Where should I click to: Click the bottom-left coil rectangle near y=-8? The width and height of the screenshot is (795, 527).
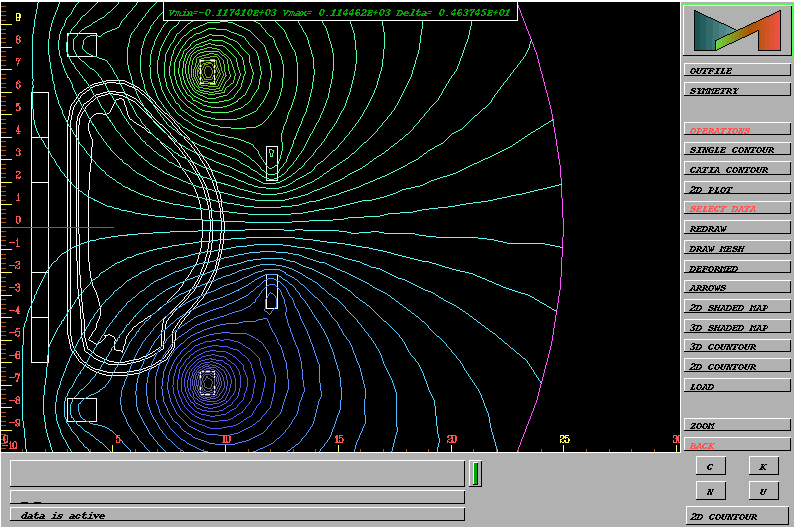coord(82,410)
